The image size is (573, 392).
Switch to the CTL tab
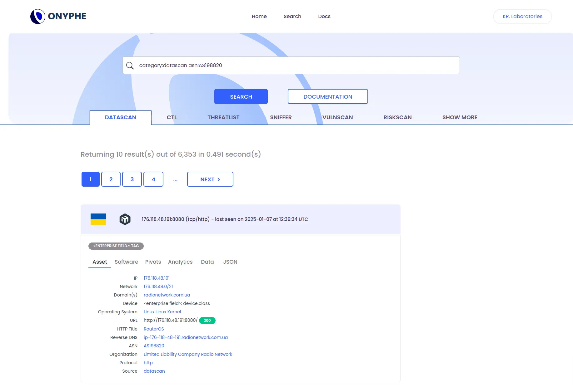coord(172,117)
